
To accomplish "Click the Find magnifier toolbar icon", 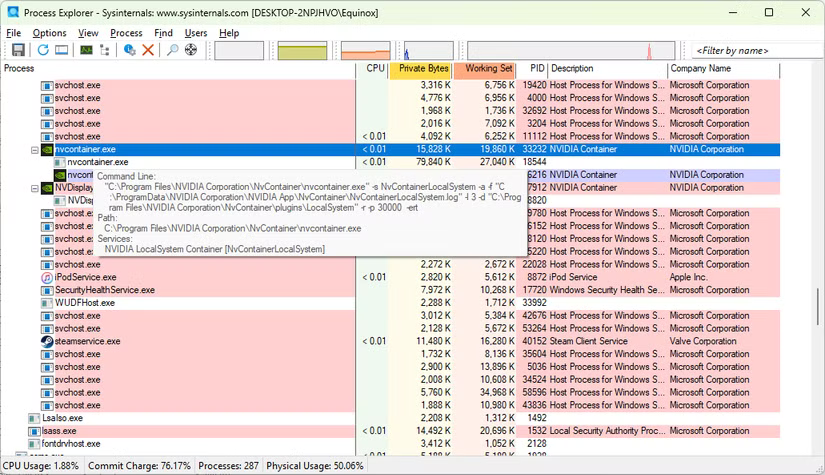I will [172, 50].
